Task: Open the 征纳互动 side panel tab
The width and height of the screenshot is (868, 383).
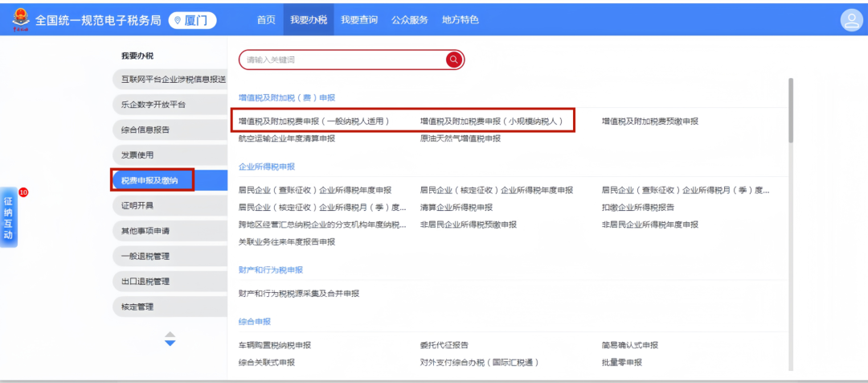Action: pos(9,216)
